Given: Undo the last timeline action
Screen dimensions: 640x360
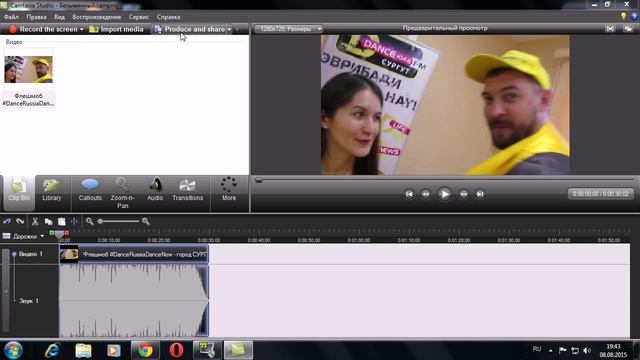Looking at the screenshot, I should pos(7,221).
